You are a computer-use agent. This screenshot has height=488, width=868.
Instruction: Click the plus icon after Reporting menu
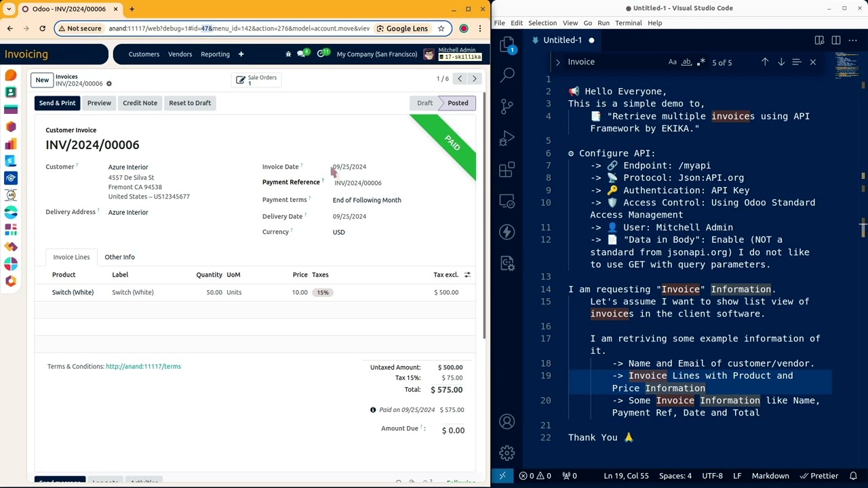tap(241, 54)
